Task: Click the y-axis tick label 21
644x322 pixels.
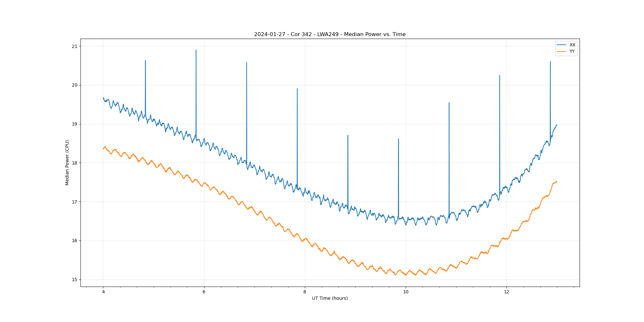Action: click(75, 46)
